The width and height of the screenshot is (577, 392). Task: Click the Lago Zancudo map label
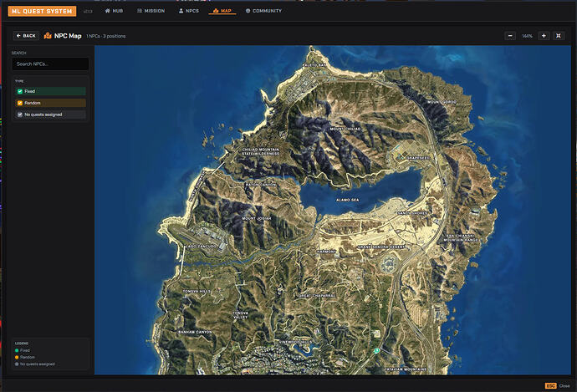tap(202, 246)
